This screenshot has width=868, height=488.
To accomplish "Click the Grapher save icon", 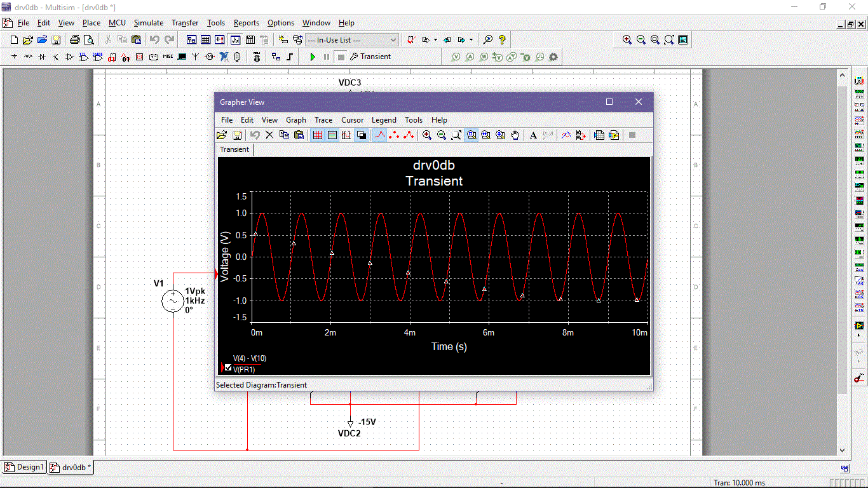I will [237, 135].
